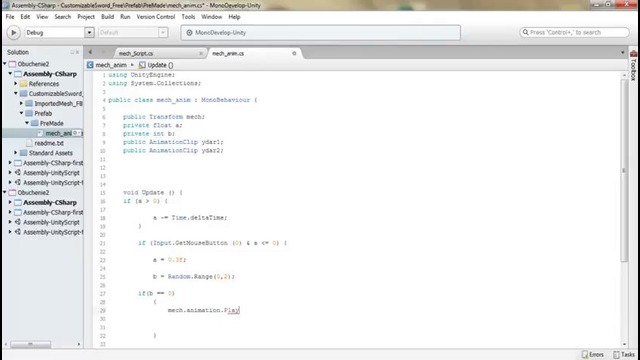Close the mech_anim.cs tab
640x360 pixels.
(x=294, y=53)
